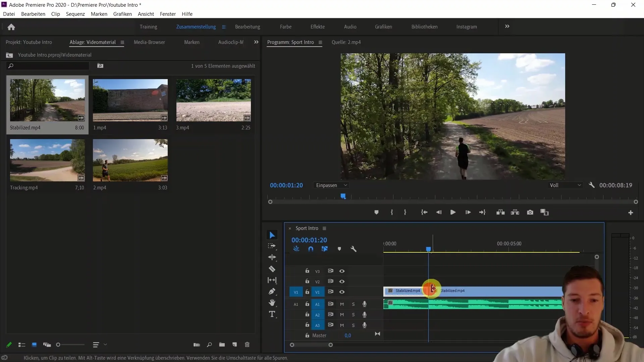Viewport: 644px width, 362px height.
Task: Add marker in timeline
Action: (x=339, y=249)
